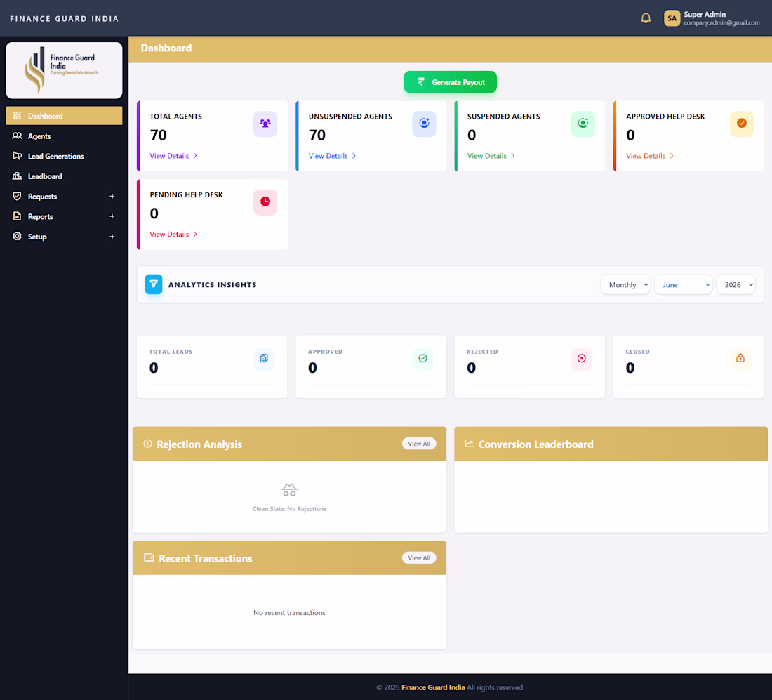The width and height of the screenshot is (772, 700).
Task: Open Reports menu item
Action: [64, 216]
